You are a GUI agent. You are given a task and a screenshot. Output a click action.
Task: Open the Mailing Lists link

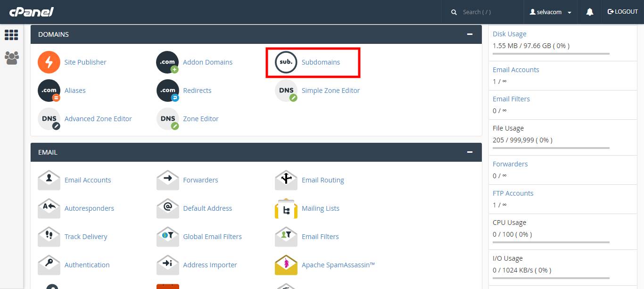[x=321, y=208]
